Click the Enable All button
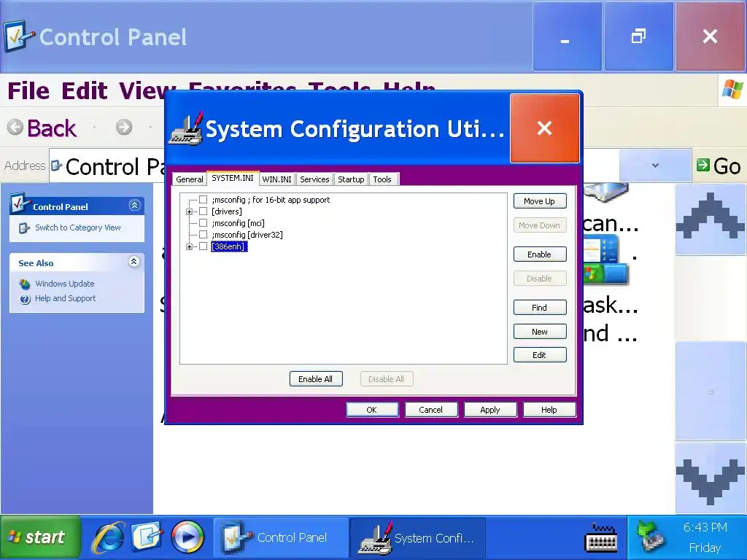The height and width of the screenshot is (560, 747). pos(316,379)
